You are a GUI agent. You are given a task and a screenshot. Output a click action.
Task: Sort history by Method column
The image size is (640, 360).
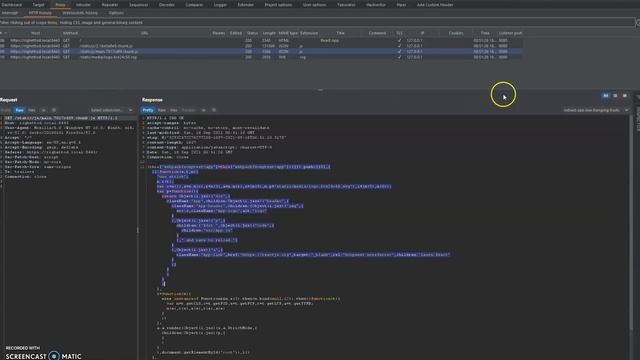(70, 33)
